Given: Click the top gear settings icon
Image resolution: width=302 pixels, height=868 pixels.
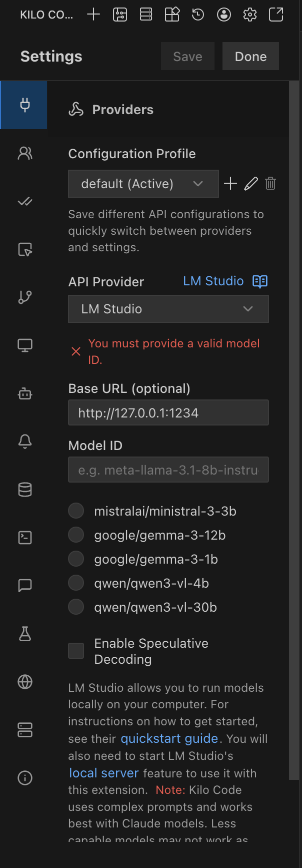Looking at the screenshot, I should (250, 15).
